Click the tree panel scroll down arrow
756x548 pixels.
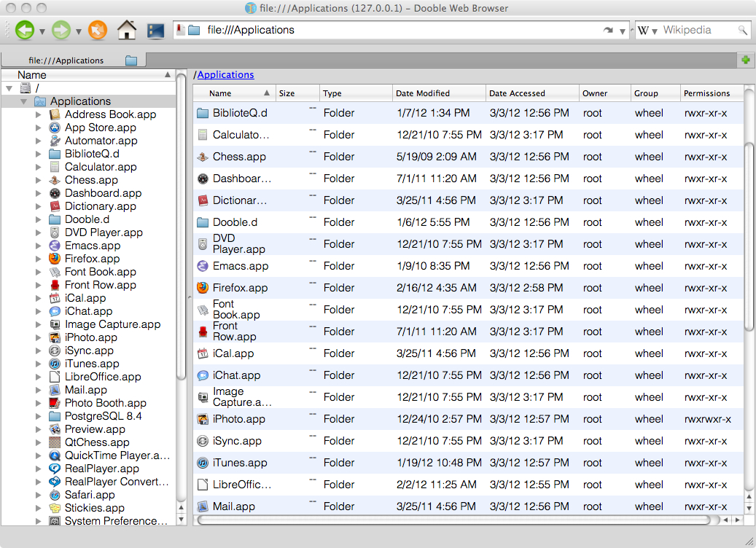tap(182, 520)
